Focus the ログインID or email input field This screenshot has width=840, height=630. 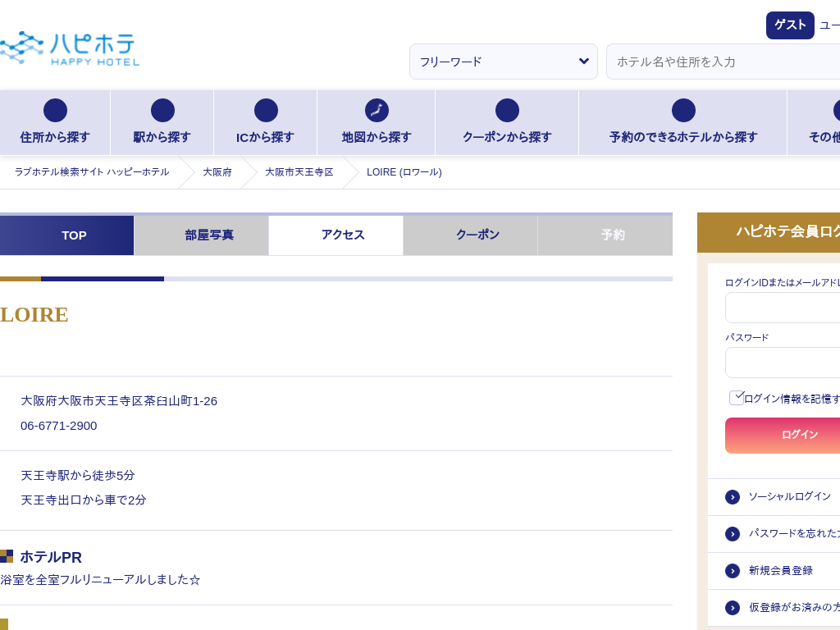pos(783,308)
